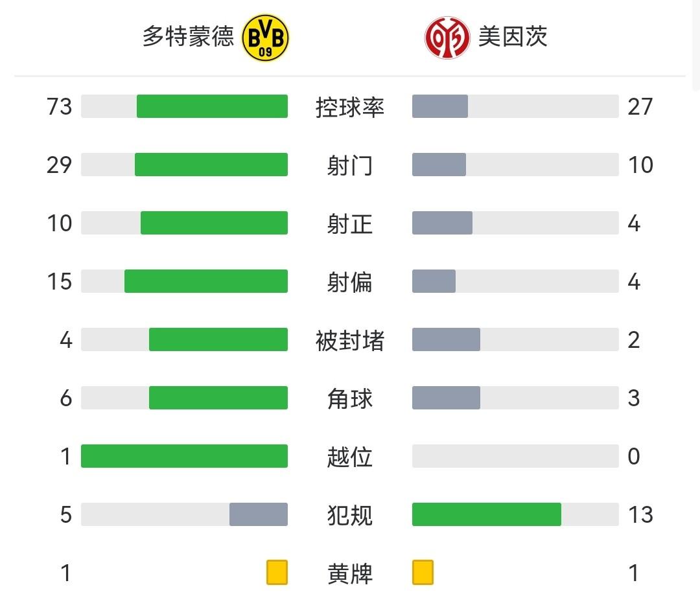The width and height of the screenshot is (700, 596).
Task: Click the 控球率 possession label
Action: coord(350,107)
